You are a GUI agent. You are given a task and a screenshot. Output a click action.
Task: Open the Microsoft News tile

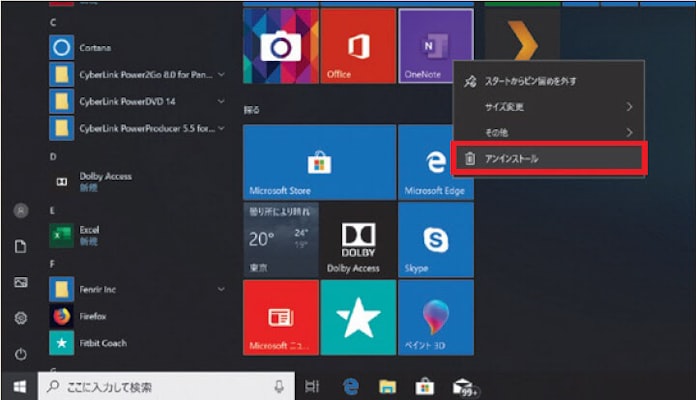tap(281, 317)
